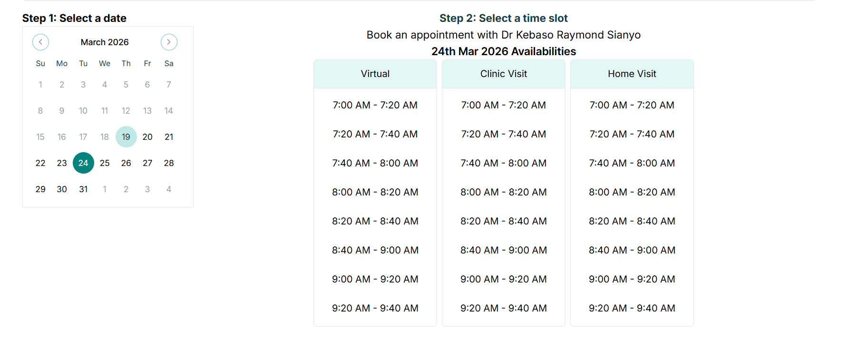Click the Mo weekday column header
Image resolution: width=868 pixels, height=341 pixels.
tap(61, 63)
